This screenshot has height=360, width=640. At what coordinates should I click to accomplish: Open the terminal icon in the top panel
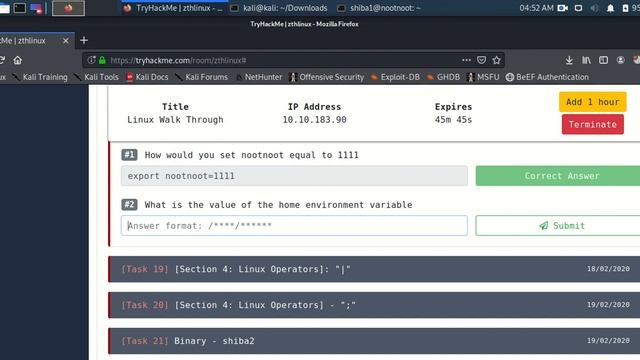click(19, 8)
